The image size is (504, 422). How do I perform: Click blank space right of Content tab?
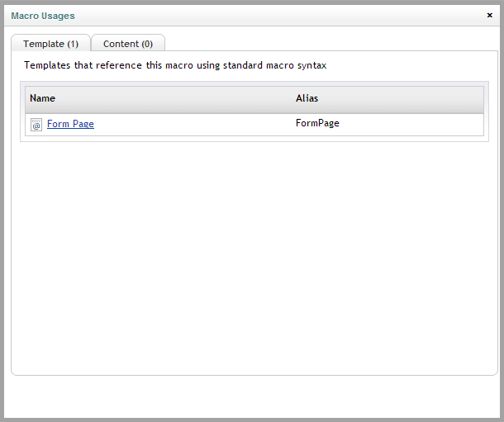331,42
